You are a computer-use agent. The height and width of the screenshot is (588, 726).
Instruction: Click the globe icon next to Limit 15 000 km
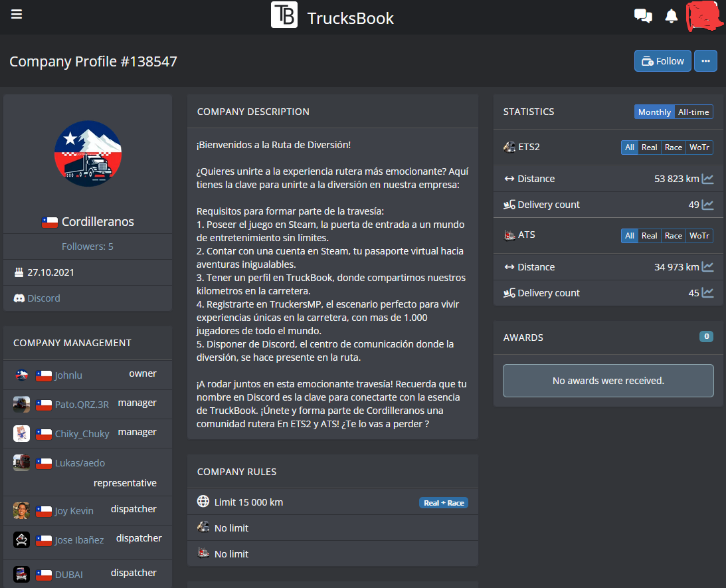(203, 502)
